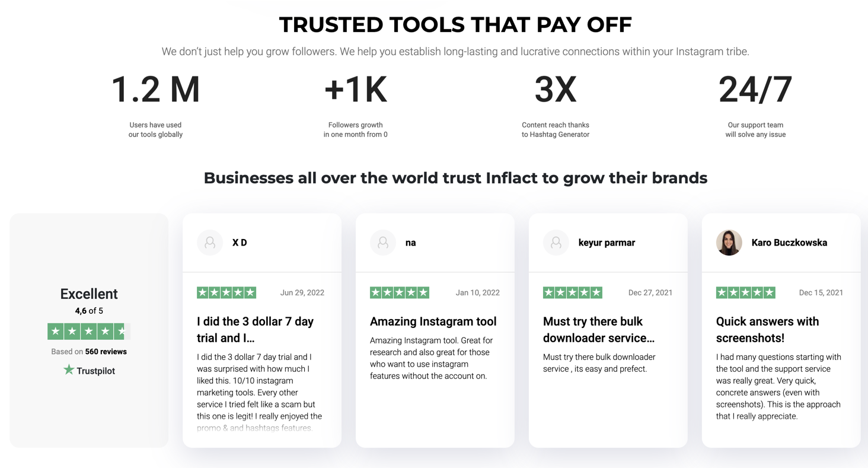Click the five-star rating dated Dec 15, 2021
Screen dimensions: 868x468
746,292
